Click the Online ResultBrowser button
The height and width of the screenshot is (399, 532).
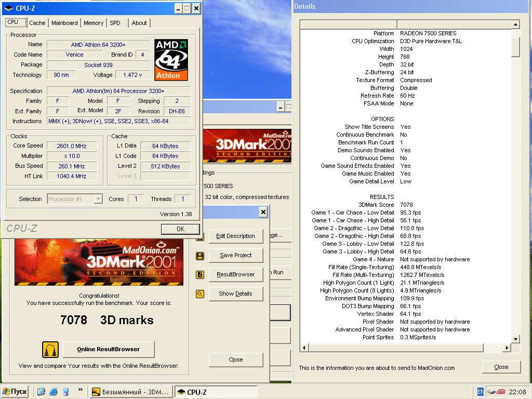tap(109, 350)
